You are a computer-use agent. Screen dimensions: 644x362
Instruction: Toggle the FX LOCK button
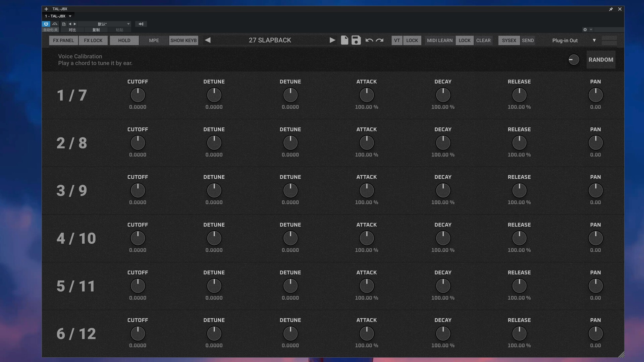pyautogui.click(x=93, y=40)
